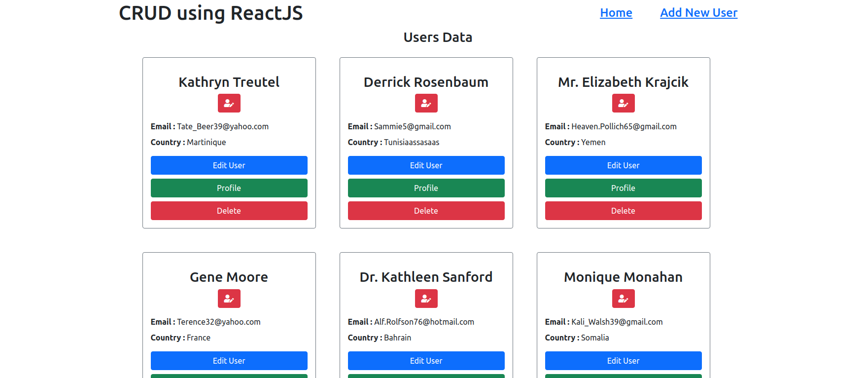Show Profile for Mr. Elizabeth Krajcik

coord(624,188)
